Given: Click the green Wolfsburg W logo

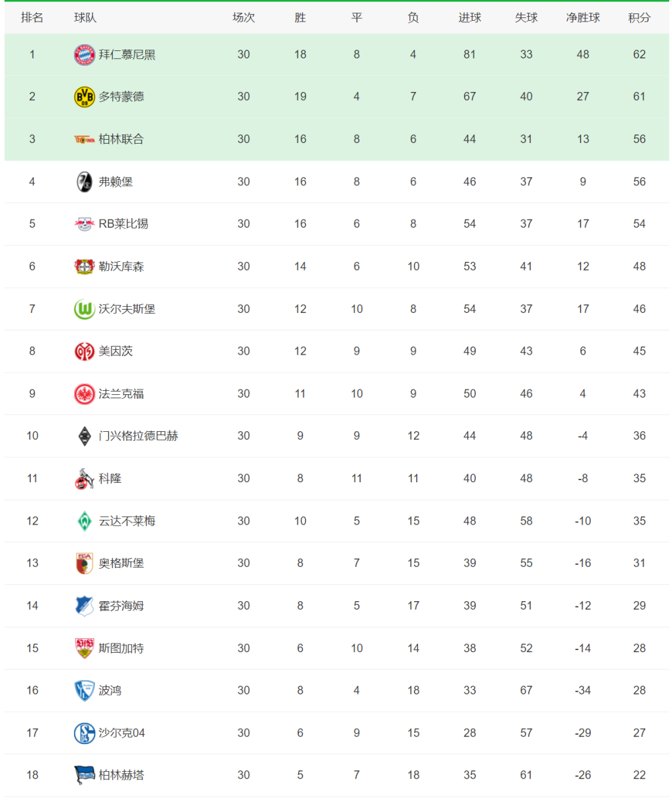Looking at the screenshot, I should point(84,309).
